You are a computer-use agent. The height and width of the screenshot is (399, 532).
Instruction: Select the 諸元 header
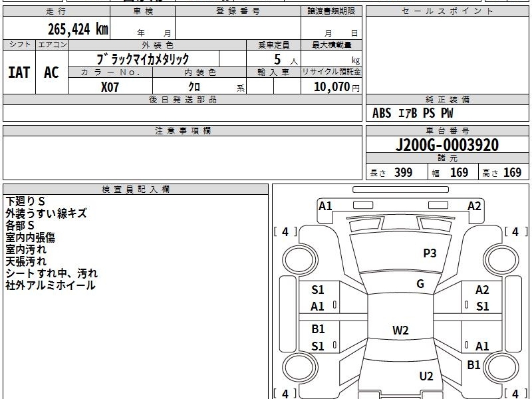pos(447,158)
